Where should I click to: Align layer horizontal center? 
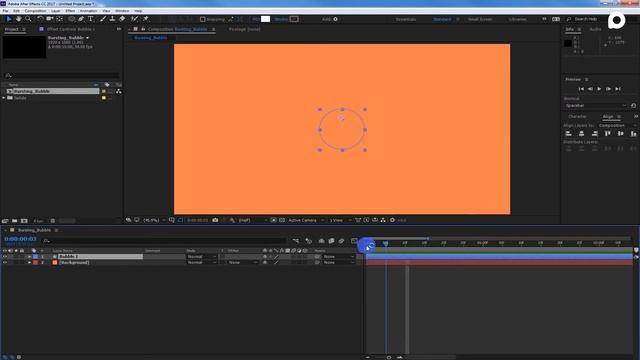coord(582,134)
